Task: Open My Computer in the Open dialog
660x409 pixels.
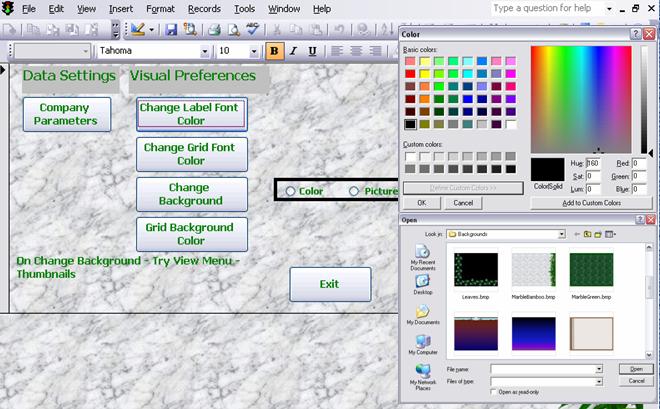Action: tap(424, 345)
